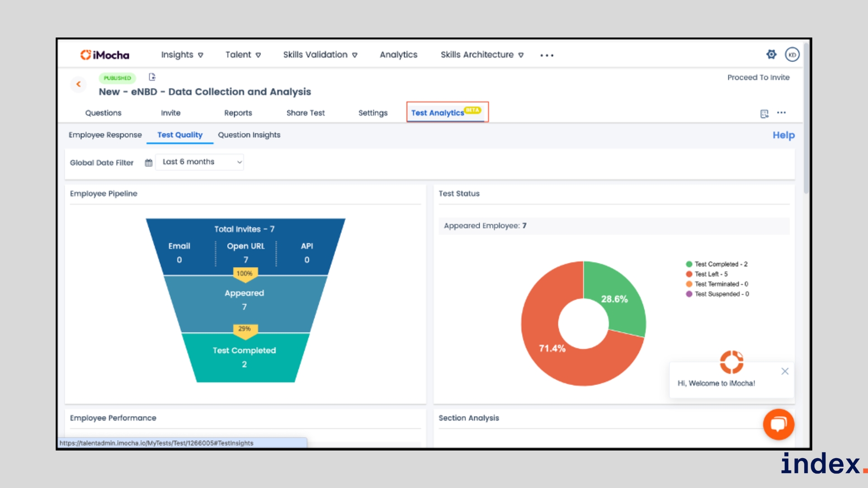The width and height of the screenshot is (868, 488).
Task: Click the KD user avatar
Action: point(792,55)
